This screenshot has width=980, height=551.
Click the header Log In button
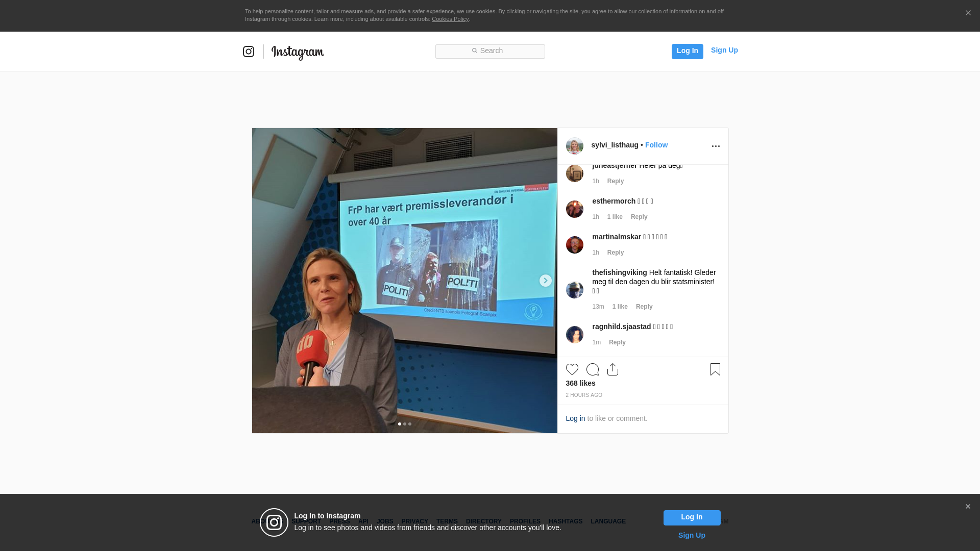687,51
